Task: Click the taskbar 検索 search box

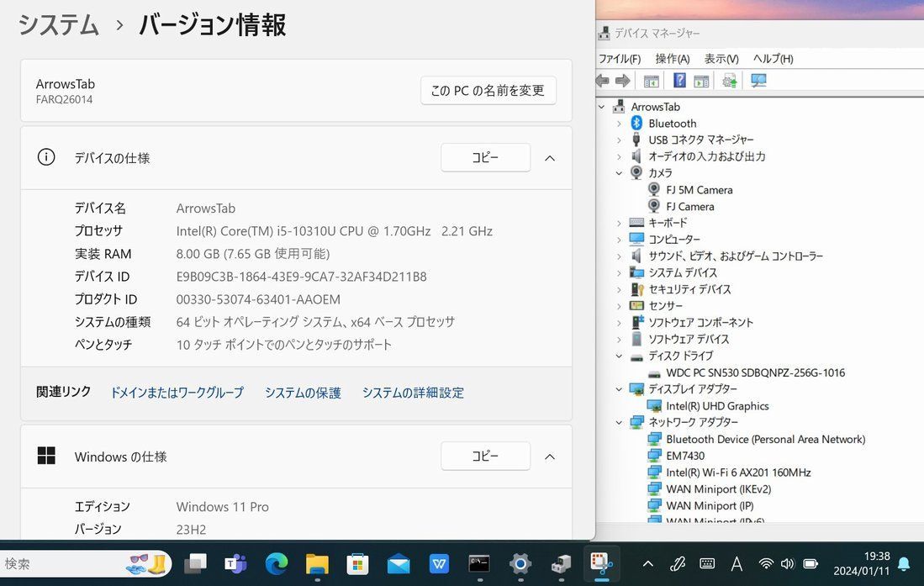Action: coord(86,563)
